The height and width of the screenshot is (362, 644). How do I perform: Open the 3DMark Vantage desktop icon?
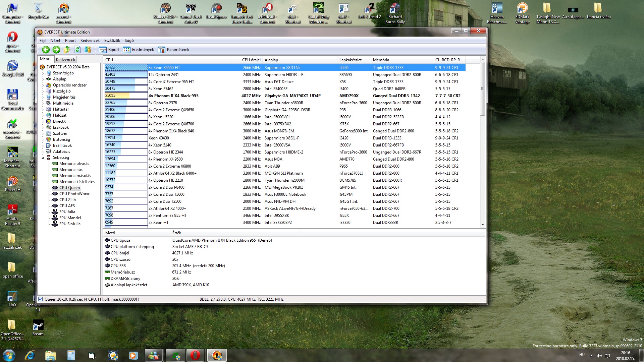coord(522,13)
